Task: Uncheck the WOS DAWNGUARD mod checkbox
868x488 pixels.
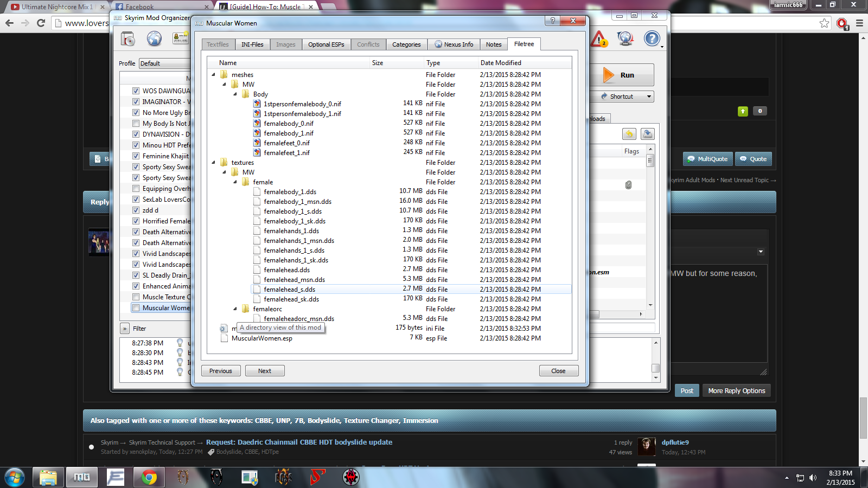Action: tap(136, 91)
